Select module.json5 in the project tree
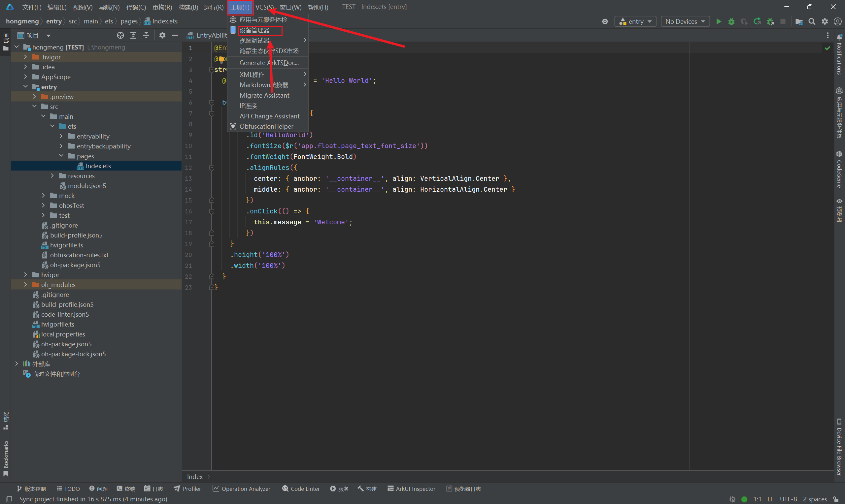The width and height of the screenshot is (845, 504). point(86,186)
